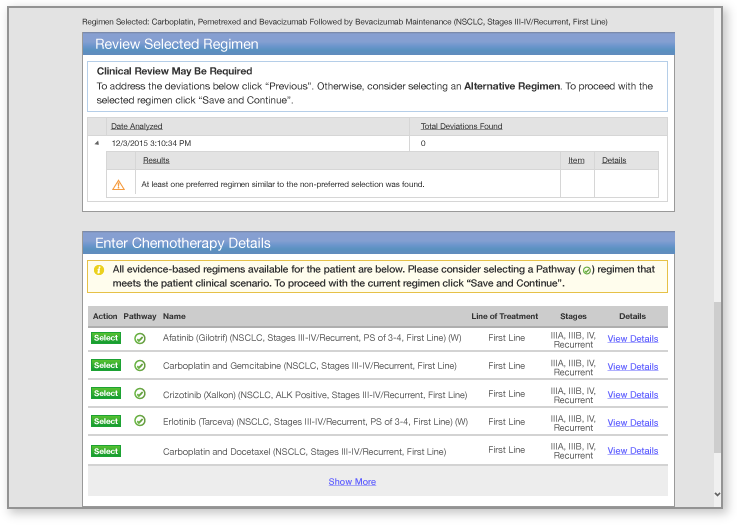
Task: Open View Details for Carboplatin and Docetaxel
Action: 632,451
